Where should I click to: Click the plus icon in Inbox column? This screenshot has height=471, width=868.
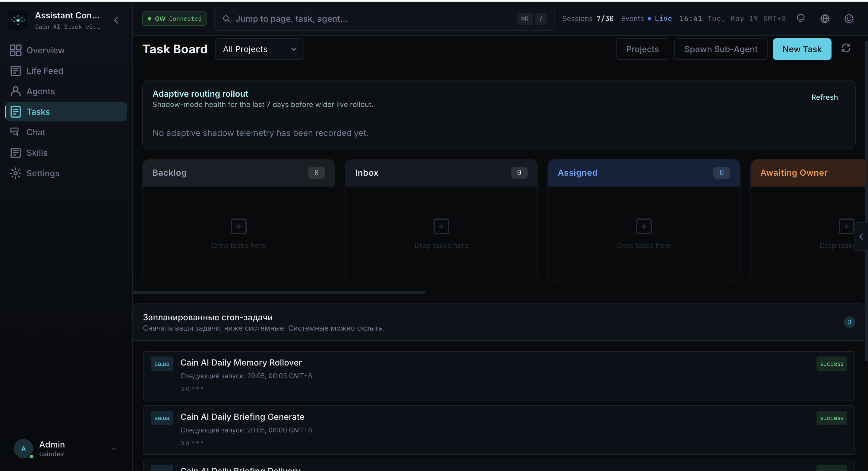(441, 226)
